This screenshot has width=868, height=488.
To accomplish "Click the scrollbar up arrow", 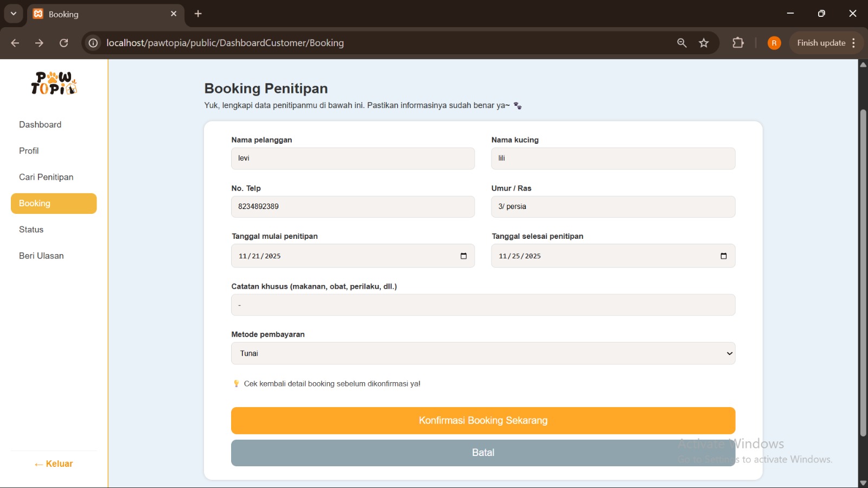I will point(863,65).
